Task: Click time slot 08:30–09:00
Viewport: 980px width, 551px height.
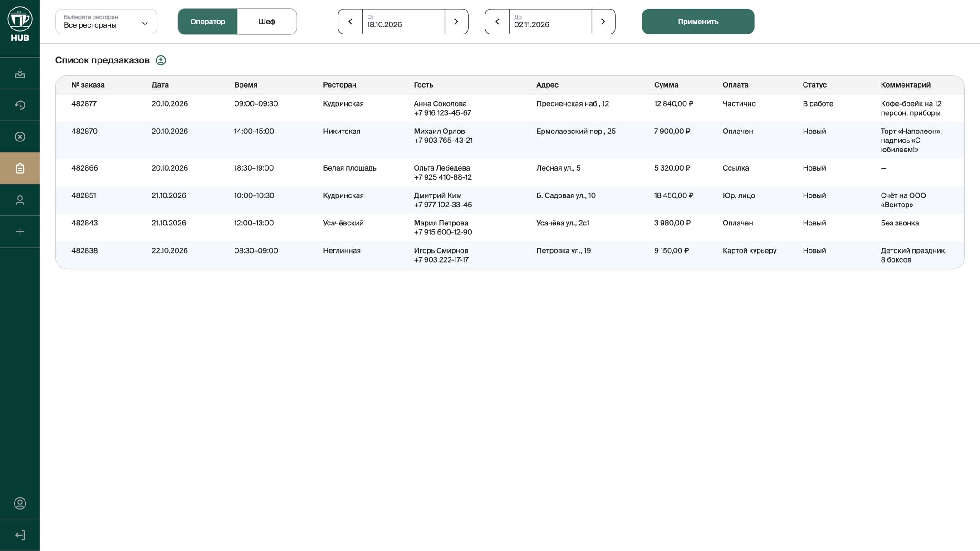Action: pos(256,251)
